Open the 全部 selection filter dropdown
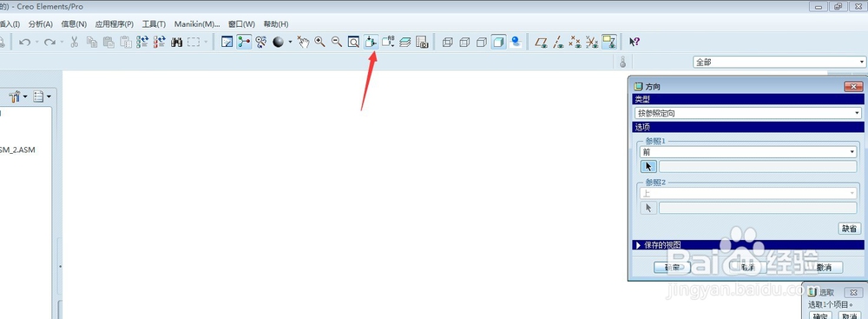Viewport: 868px width, 319px height. [779, 62]
